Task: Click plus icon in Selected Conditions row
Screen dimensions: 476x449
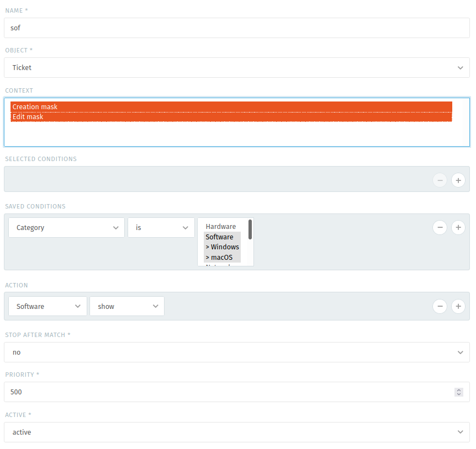Action: [458, 180]
